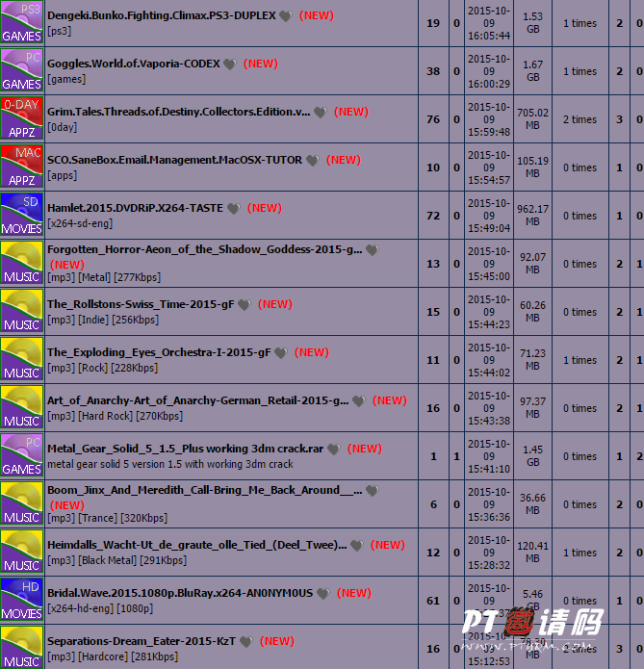The width and height of the screenshot is (644, 669).
Task: Click timestamp 2015-10-09 16:05:44 for Dengeki Bunko
Action: coord(489,23)
